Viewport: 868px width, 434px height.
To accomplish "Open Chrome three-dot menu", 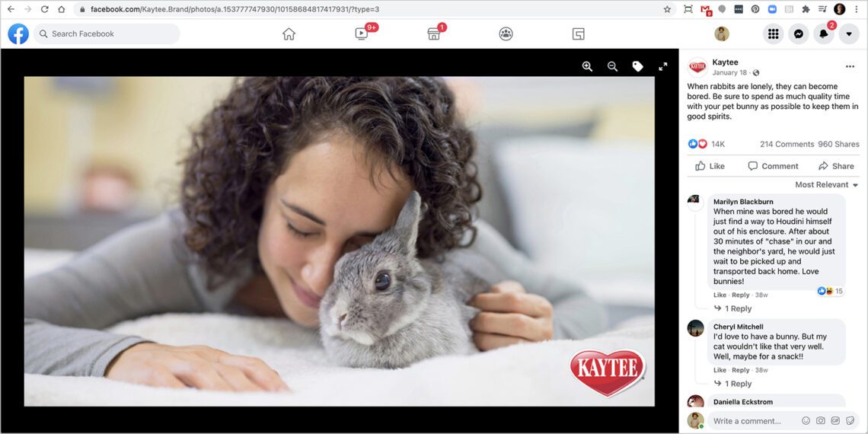I will (x=857, y=9).
